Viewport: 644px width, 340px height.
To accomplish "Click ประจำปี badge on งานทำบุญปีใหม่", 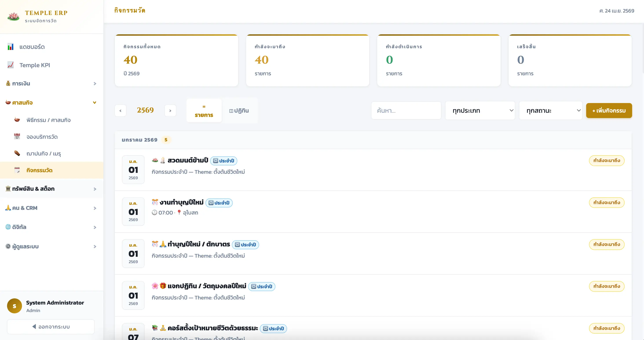I will click(x=219, y=203).
